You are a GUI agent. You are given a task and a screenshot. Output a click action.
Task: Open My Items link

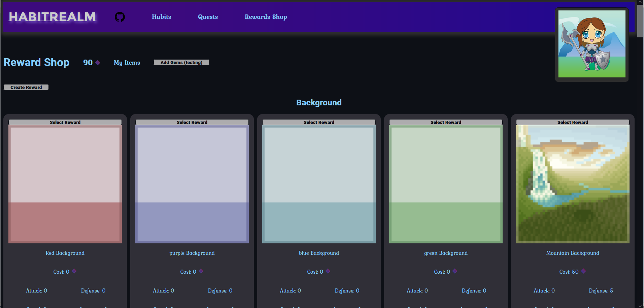(x=127, y=63)
